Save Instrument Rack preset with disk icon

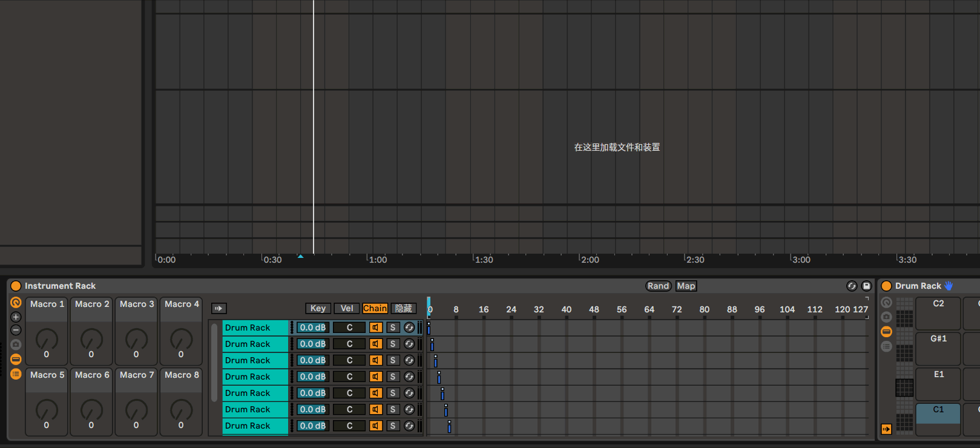coord(866,286)
